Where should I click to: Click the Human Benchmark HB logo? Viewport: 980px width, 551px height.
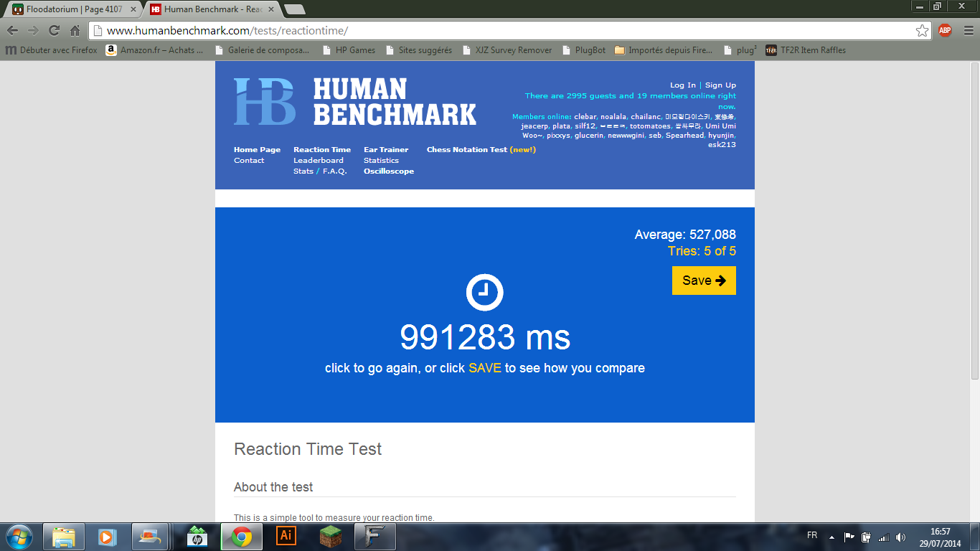[264, 102]
